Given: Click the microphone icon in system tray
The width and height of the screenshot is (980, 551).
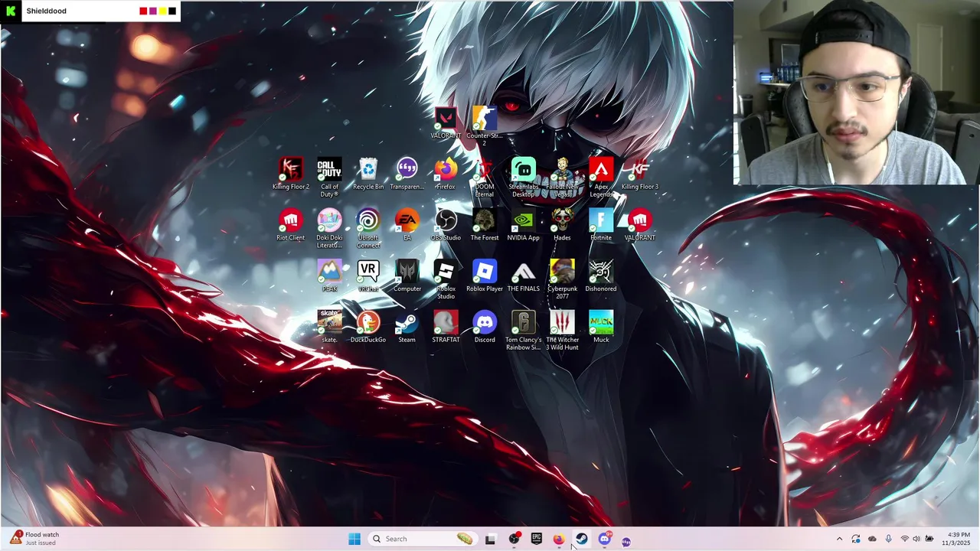Looking at the screenshot, I should pyautogui.click(x=888, y=539).
